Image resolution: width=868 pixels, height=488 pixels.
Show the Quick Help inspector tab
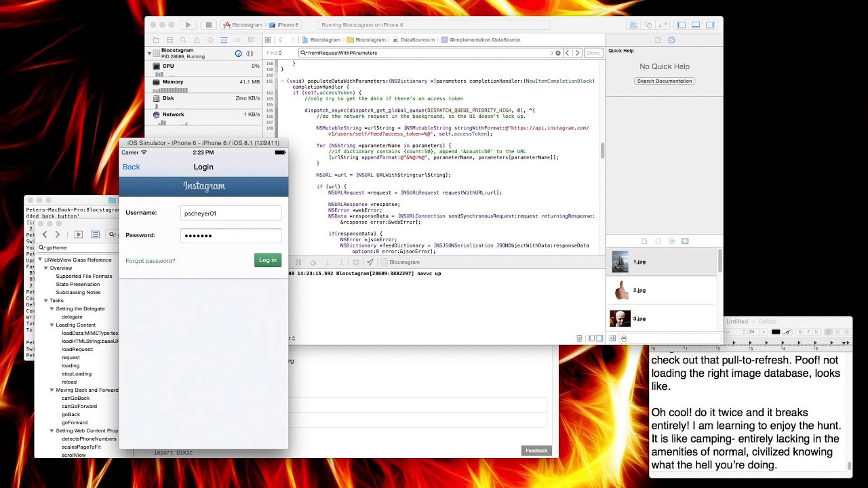pos(671,40)
